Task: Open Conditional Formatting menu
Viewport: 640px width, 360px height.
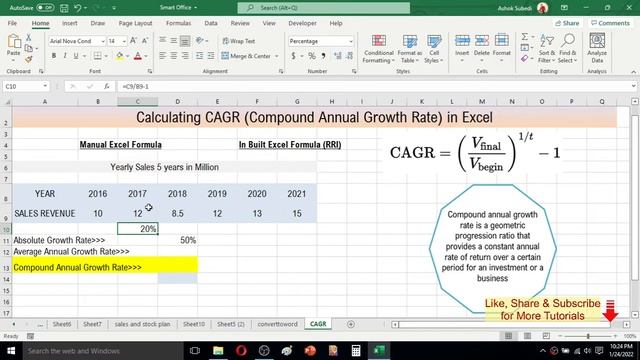Action: [x=379, y=49]
